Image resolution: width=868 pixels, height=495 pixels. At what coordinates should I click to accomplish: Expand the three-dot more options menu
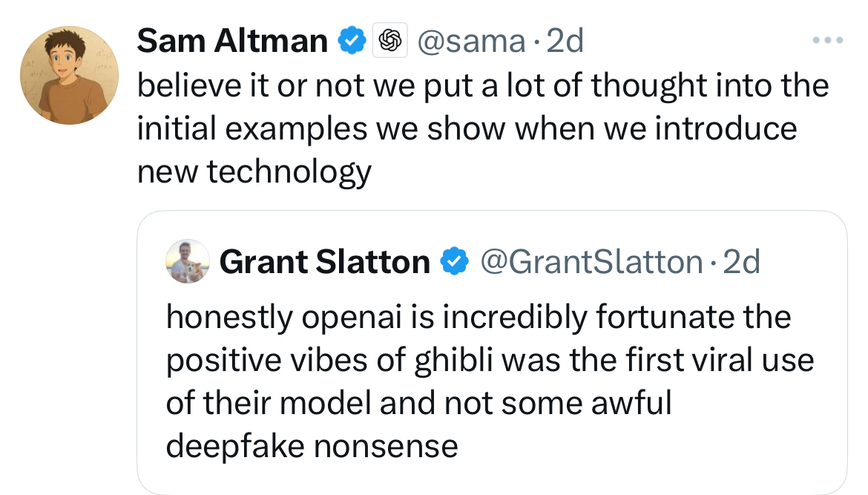(x=828, y=40)
